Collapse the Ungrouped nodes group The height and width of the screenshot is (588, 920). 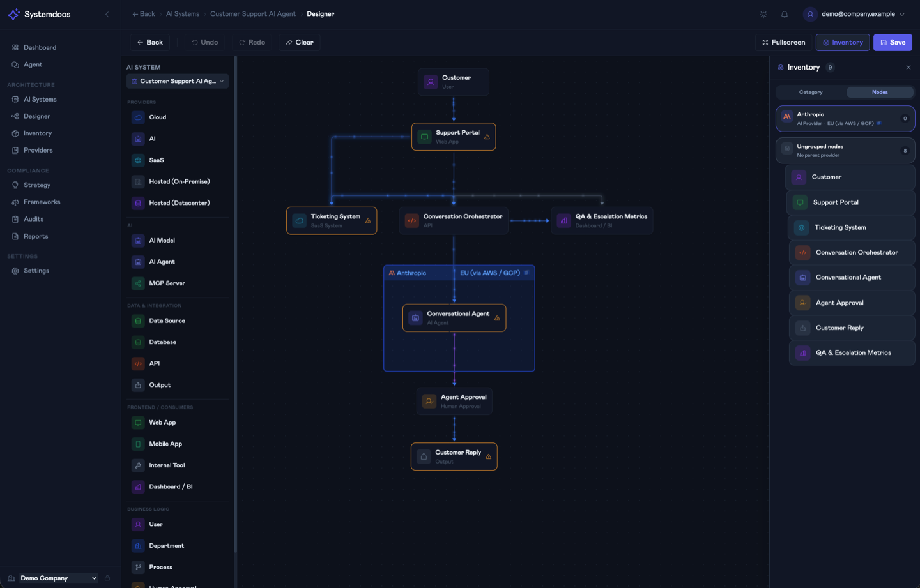coord(845,151)
